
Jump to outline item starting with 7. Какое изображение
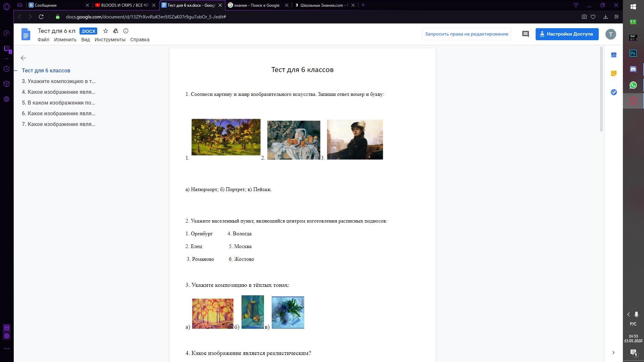point(59,124)
